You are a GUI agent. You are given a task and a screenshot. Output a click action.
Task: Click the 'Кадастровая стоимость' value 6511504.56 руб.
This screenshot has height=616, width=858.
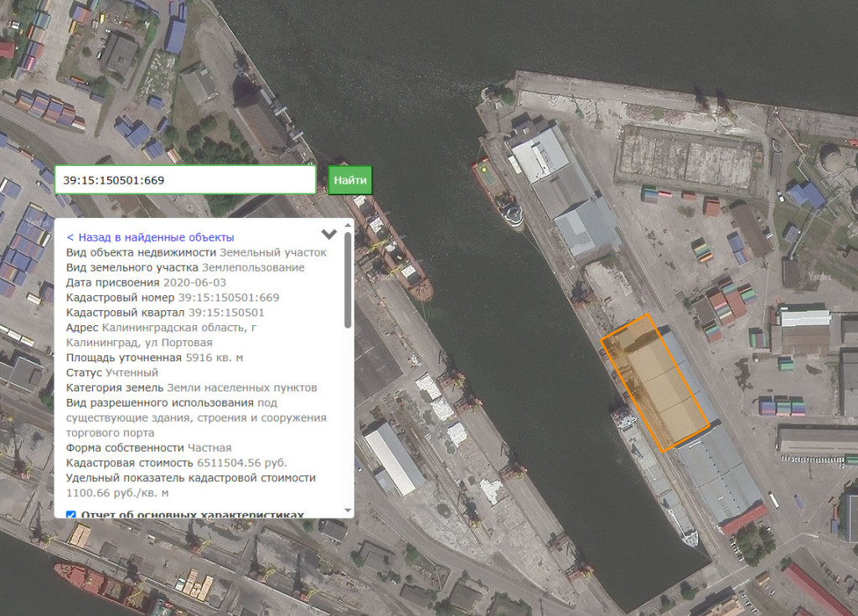242,463
